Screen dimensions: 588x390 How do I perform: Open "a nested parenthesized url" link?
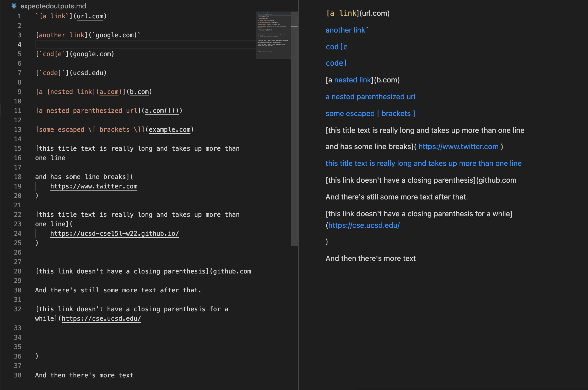[x=370, y=97]
